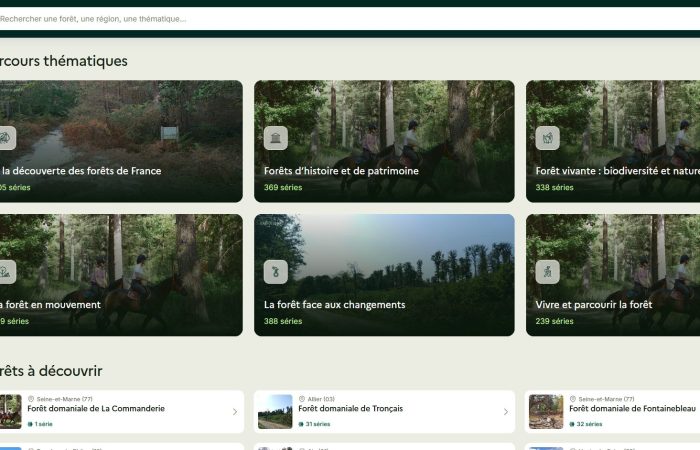Viewport: 700px width, 450px height.
Task: Click series icon beside 1 série
Action: [x=30, y=424]
